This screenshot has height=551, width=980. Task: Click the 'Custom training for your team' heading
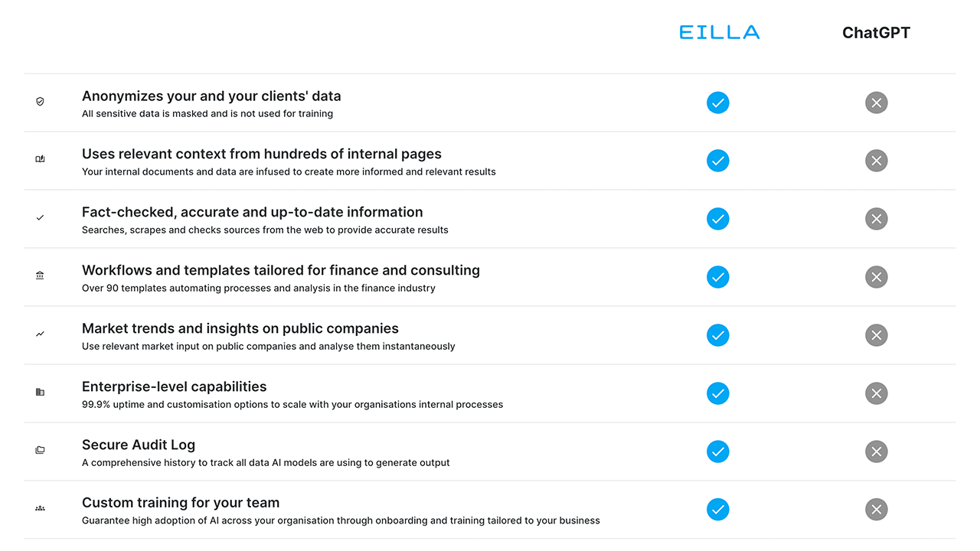tap(181, 503)
